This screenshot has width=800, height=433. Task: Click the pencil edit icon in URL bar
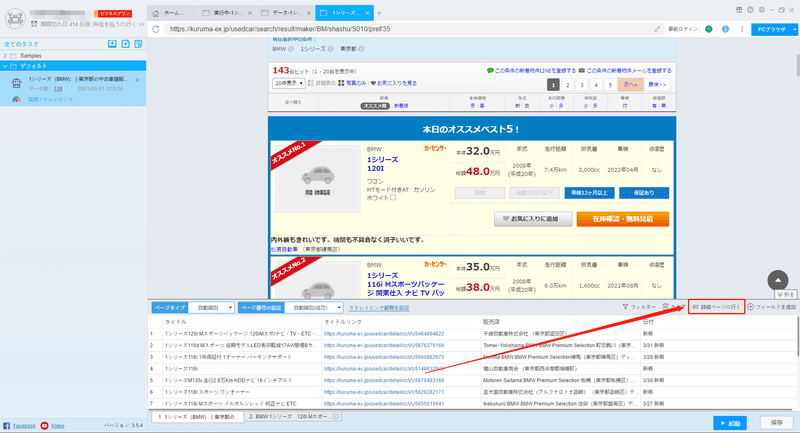(658, 29)
